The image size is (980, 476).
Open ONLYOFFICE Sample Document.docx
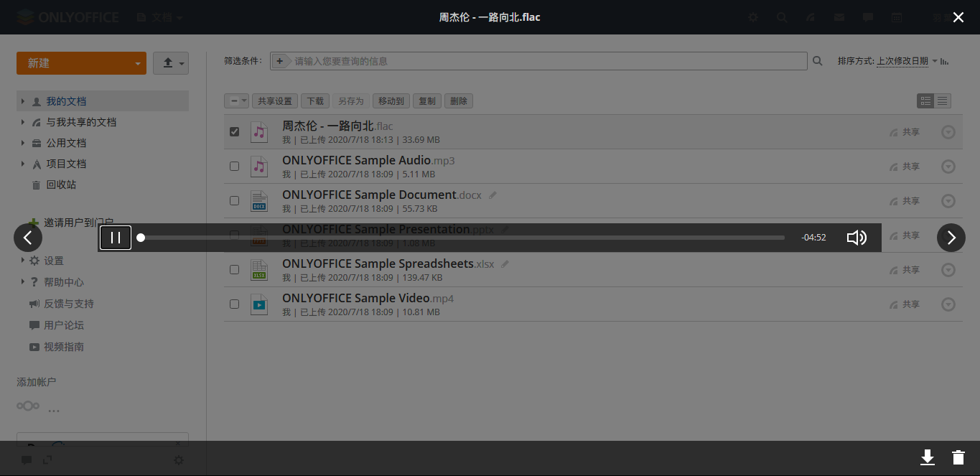pyautogui.click(x=382, y=195)
